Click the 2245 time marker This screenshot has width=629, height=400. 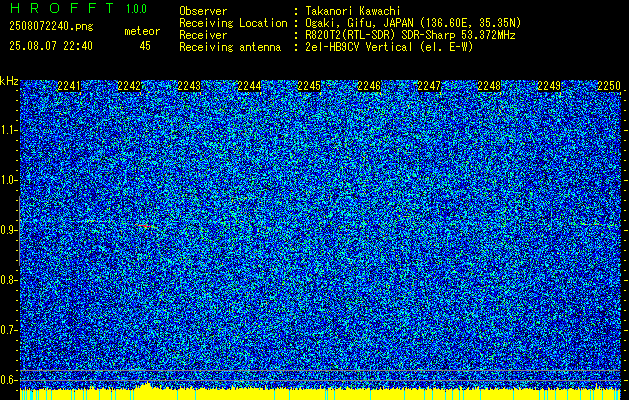pyautogui.click(x=309, y=86)
